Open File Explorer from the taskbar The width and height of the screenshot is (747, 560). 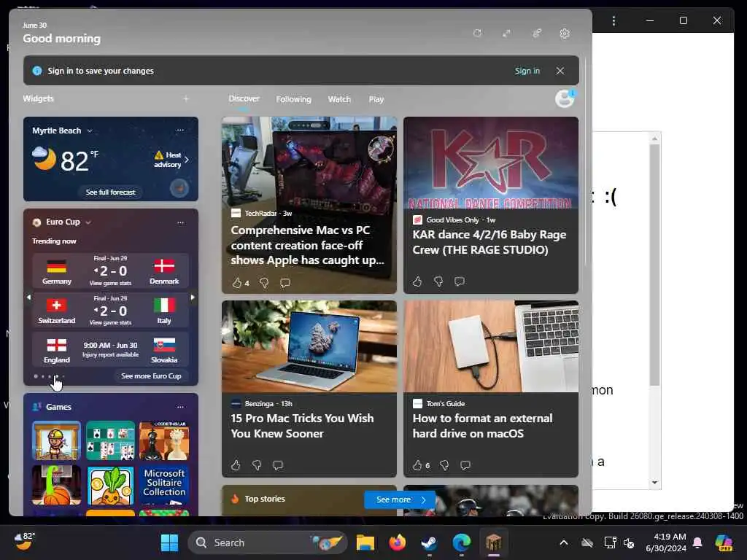365,542
